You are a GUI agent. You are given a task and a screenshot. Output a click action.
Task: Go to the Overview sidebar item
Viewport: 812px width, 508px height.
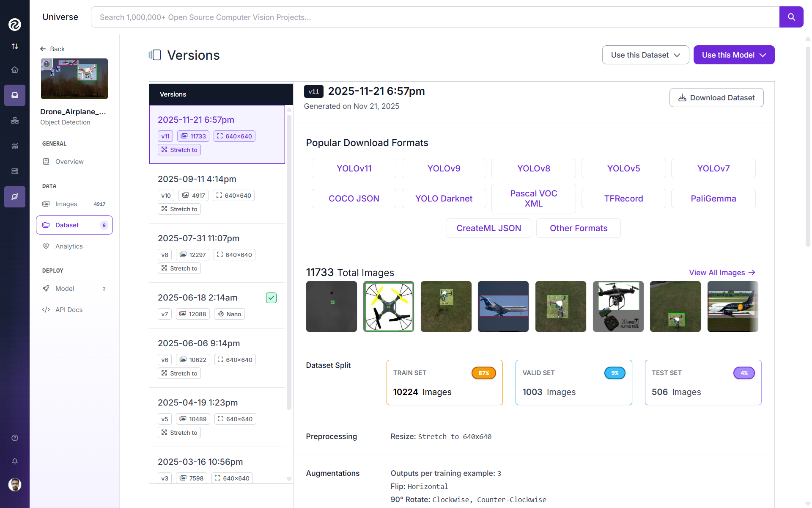tap(69, 161)
